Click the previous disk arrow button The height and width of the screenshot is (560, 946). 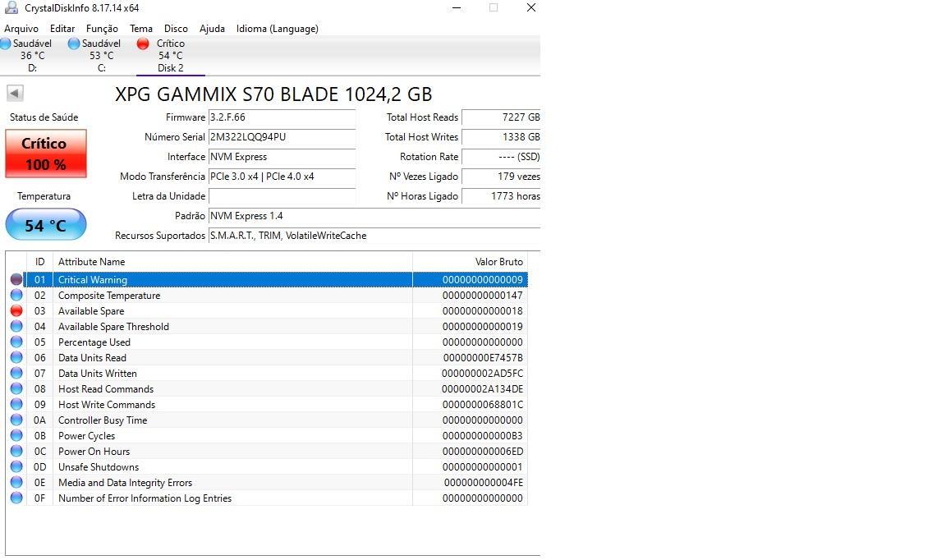click(15, 93)
